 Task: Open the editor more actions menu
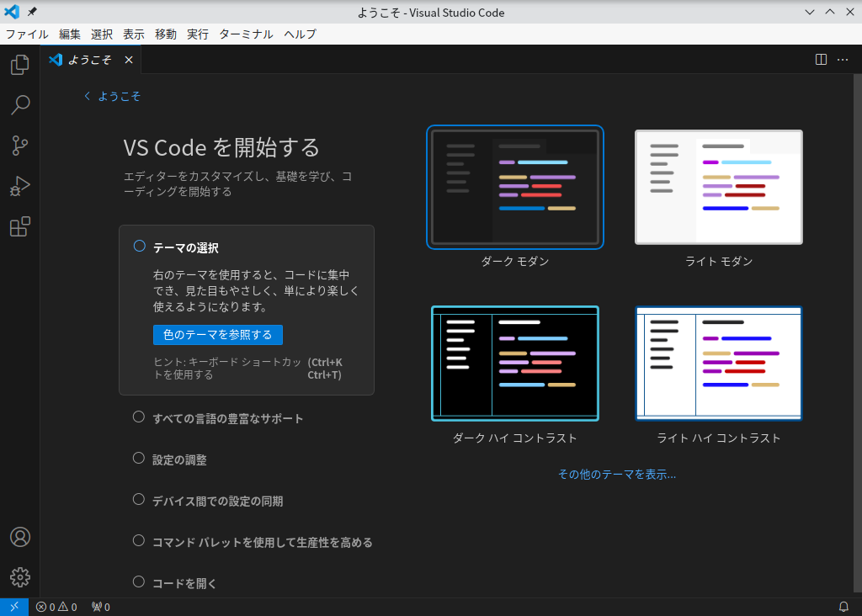[x=842, y=59]
